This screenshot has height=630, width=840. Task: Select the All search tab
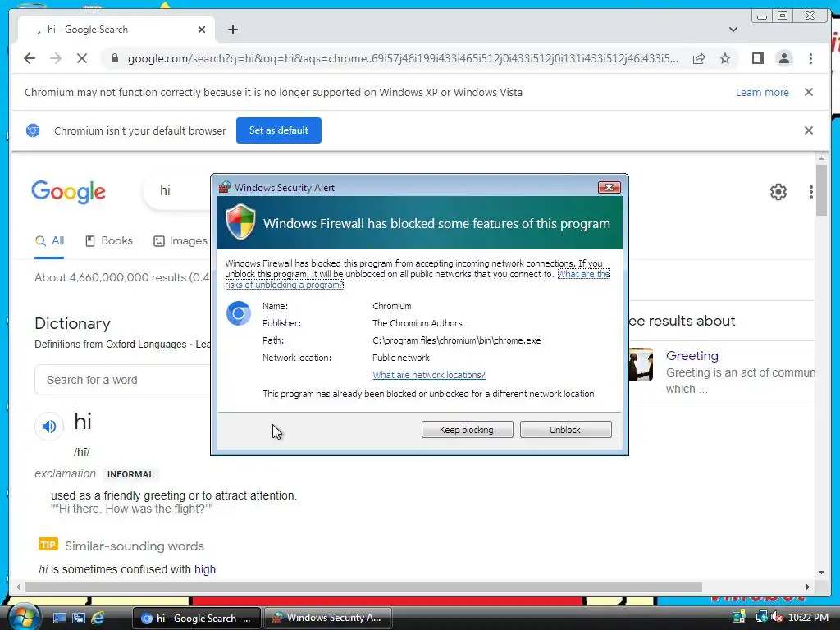[49, 241]
